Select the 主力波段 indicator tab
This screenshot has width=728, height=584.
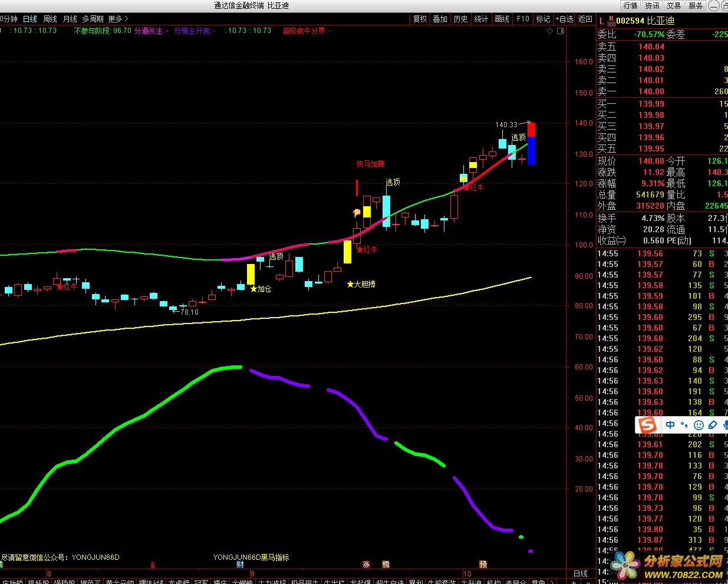[x=271, y=582]
